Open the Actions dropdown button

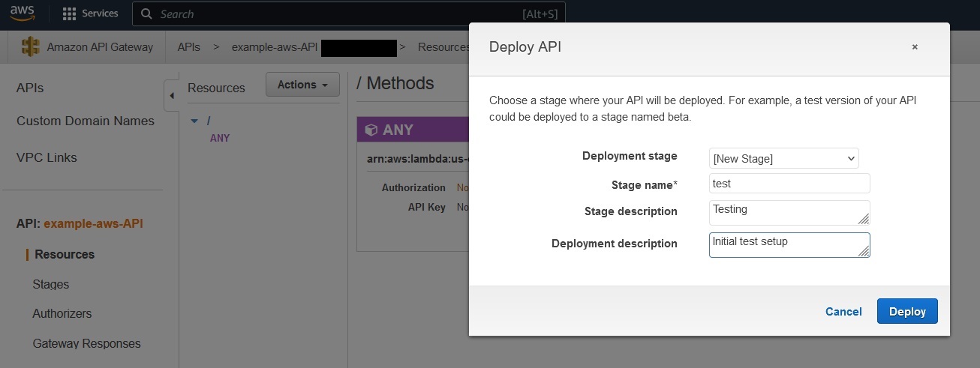coord(302,85)
